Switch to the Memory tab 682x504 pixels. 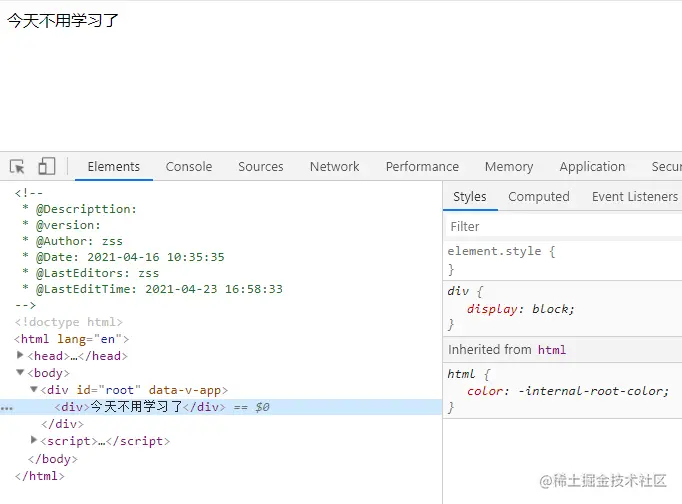509,167
